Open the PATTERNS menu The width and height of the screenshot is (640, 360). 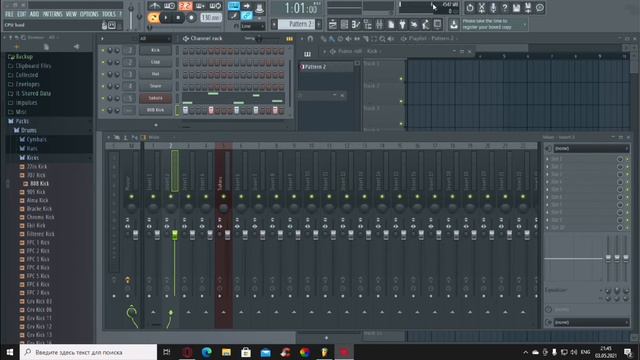53,14
